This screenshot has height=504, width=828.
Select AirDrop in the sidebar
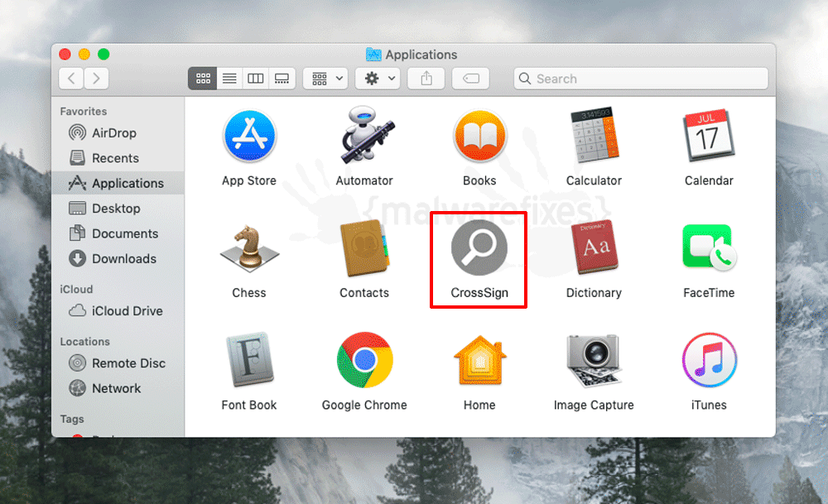click(x=118, y=132)
